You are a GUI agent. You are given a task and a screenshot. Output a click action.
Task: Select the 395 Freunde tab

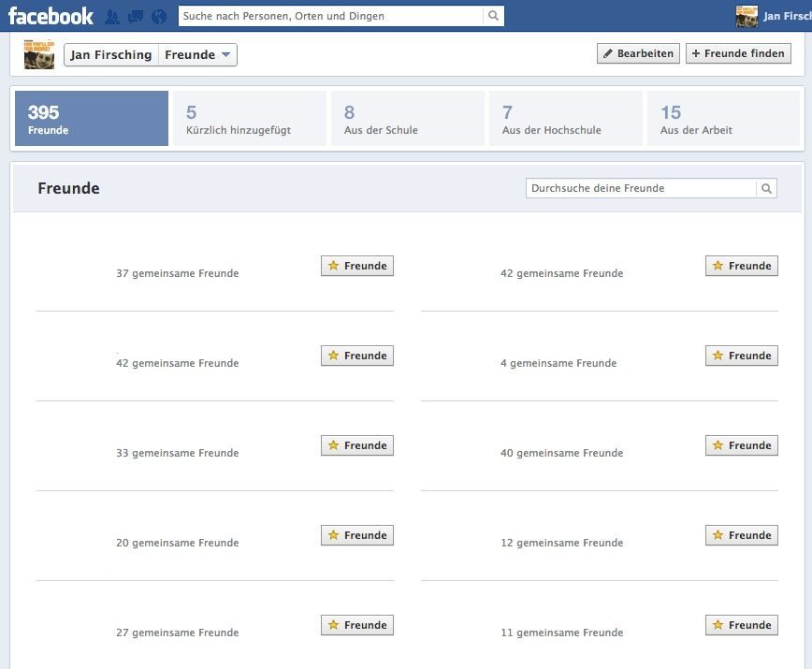point(92,119)
